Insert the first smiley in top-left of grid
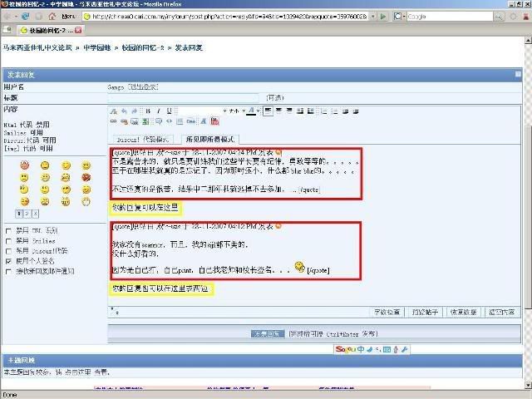The height and width of the screenshot is (399, 532). pyautogui.click(x=25, y=165)
